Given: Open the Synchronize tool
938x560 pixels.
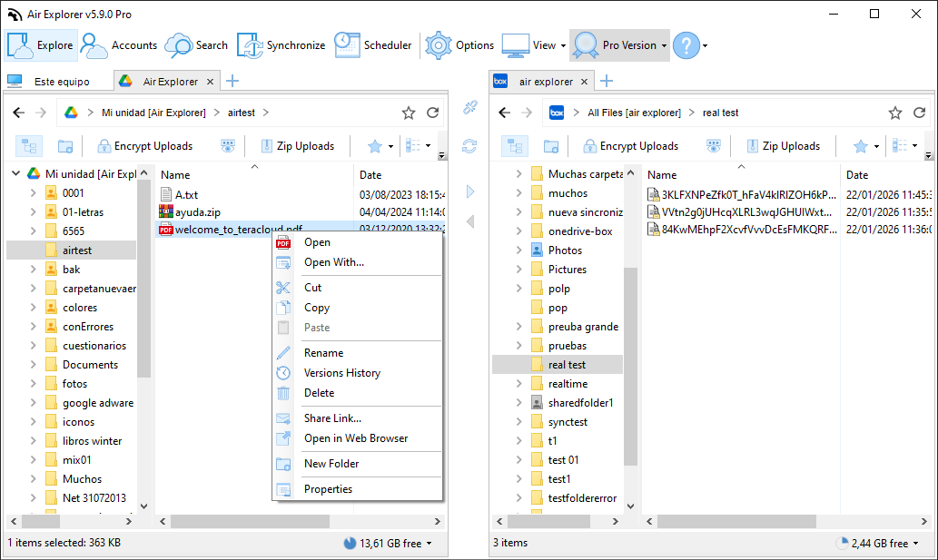Looking at the screenshot, I should point(272,44).
